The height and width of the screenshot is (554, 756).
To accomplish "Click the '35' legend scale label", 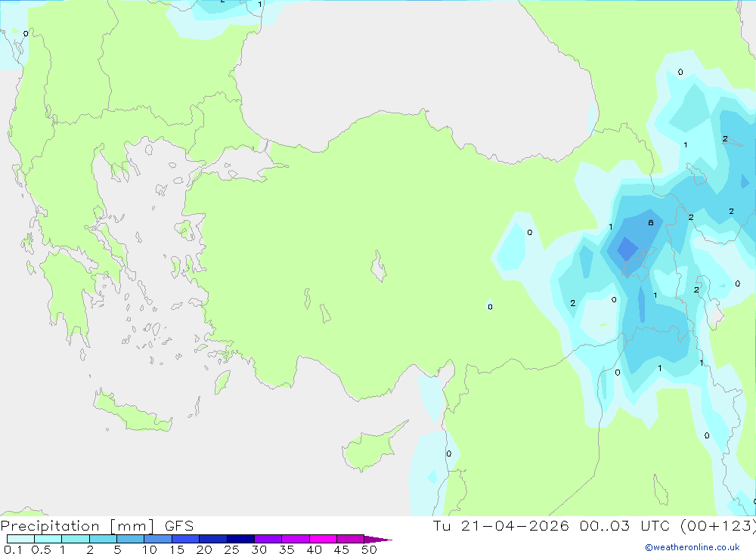I will (287, 549).
